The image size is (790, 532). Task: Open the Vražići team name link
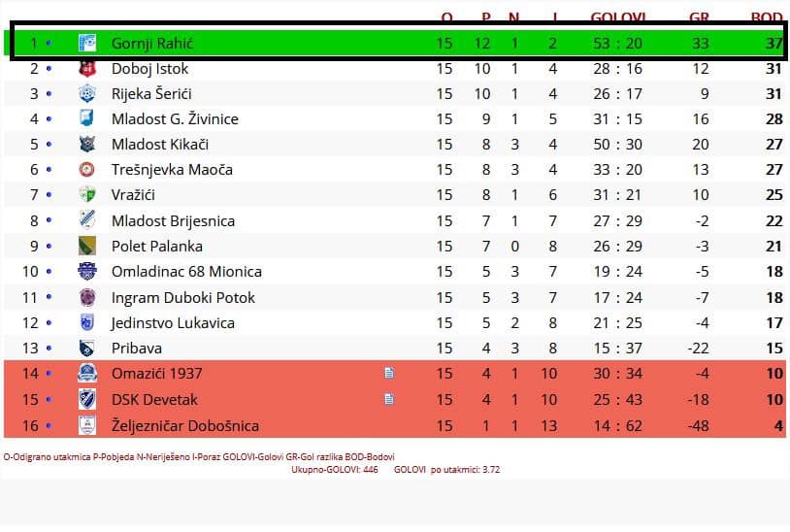pyautogui.click(x=133, y=194)
